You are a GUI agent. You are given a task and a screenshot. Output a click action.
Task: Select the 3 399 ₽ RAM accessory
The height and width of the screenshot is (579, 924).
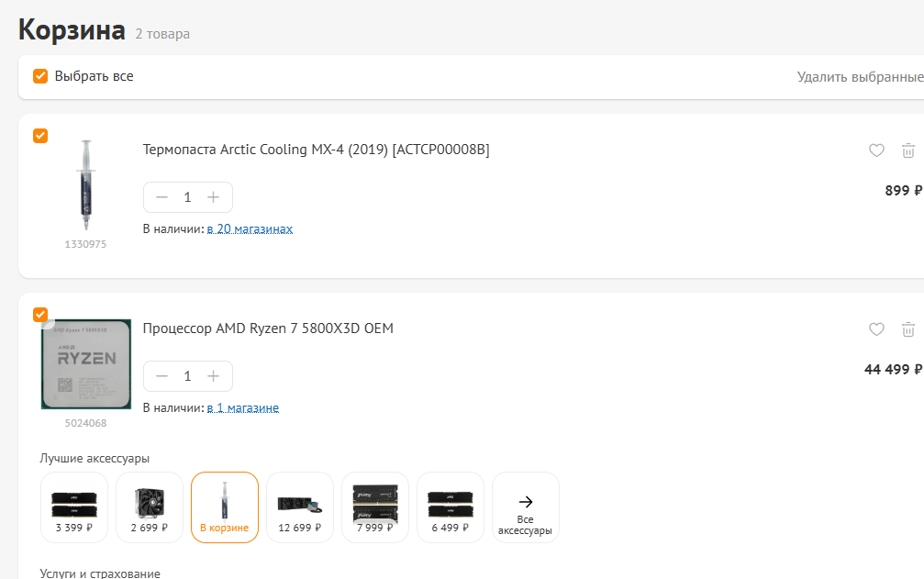(x=74, y=507)
